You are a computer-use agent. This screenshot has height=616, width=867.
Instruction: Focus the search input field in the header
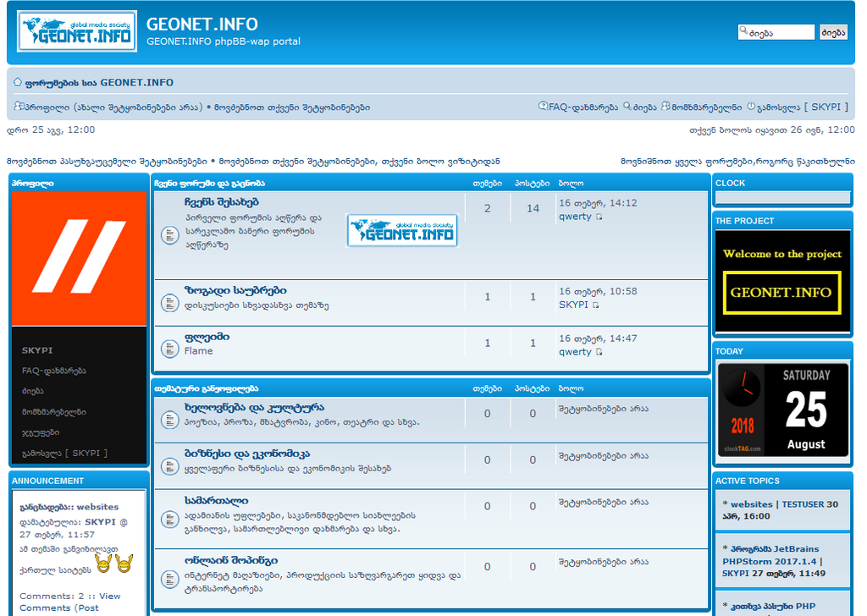[776, 32]
